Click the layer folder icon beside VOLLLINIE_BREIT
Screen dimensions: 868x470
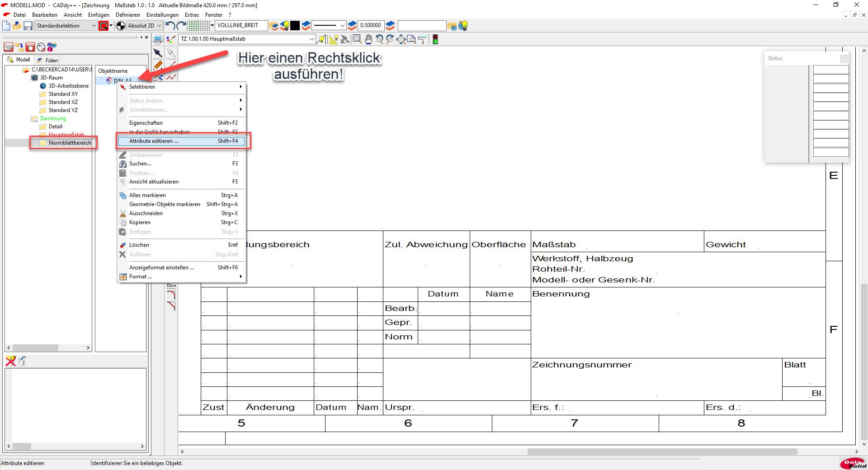[274, 26]
